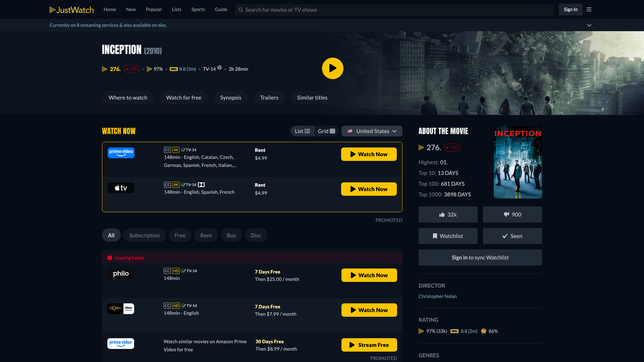Click the search magnifier icon
Image resolution: width=644 pixels, height=362 pixels.
241,10
